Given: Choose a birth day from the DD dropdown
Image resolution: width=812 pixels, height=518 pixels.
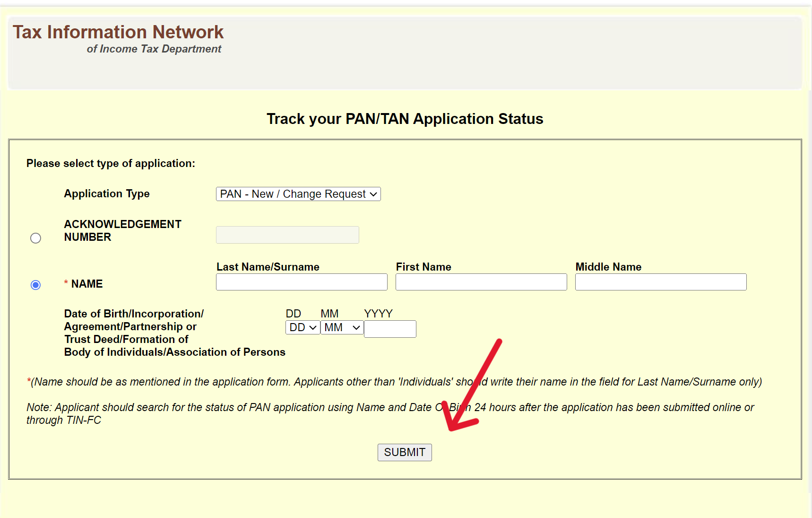Looking at the screenshot, I should coord(302,327).
